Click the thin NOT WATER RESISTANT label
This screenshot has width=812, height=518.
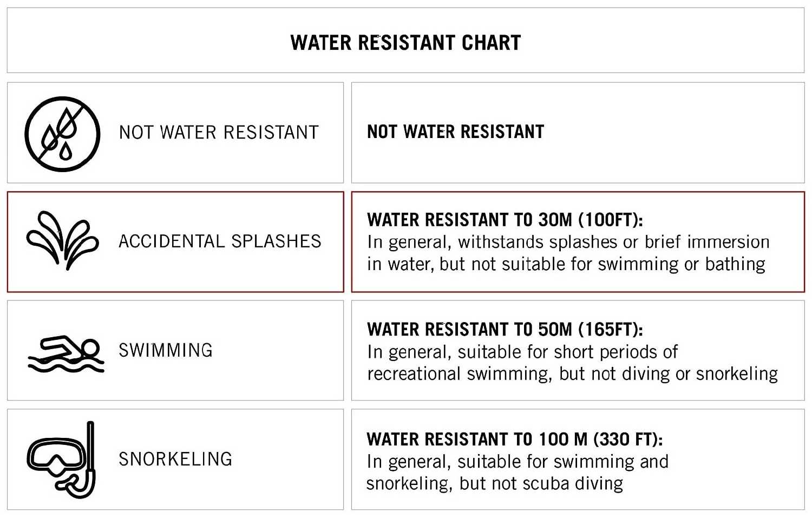click(x=219, y=133)
